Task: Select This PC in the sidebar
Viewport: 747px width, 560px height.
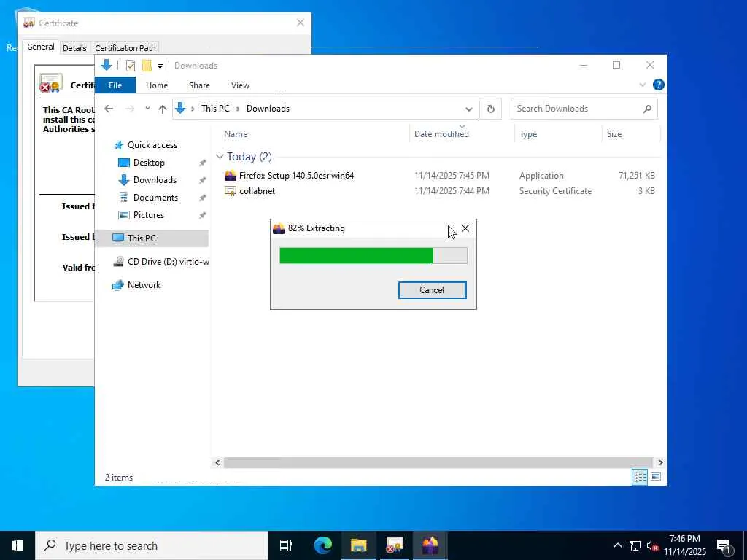Action: 152,238
